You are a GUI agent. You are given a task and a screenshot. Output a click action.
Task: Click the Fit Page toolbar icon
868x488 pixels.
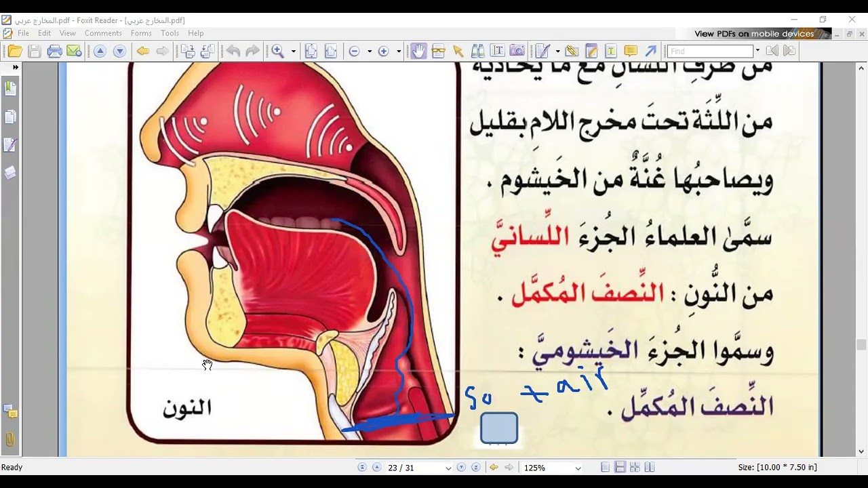pyautogui.click(x=311, y=51)
